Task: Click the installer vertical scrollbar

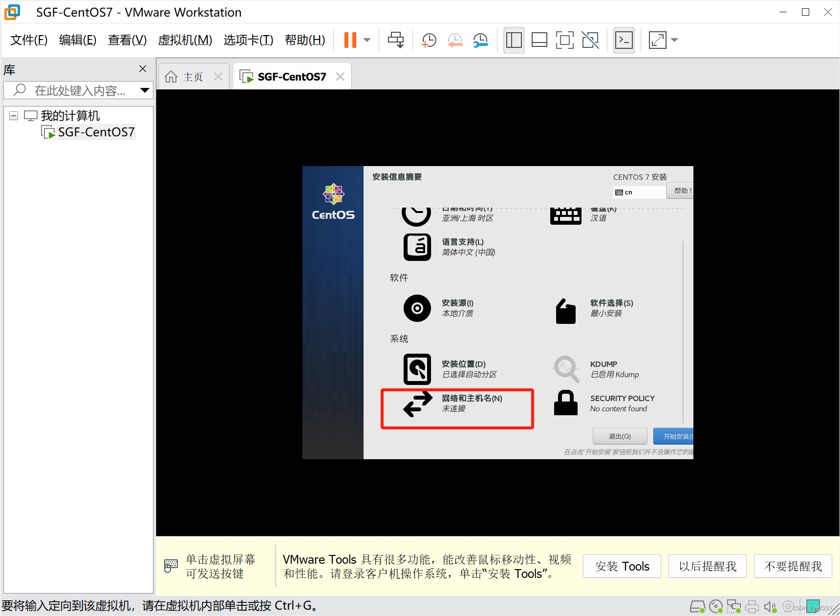Action: (683, 332)
